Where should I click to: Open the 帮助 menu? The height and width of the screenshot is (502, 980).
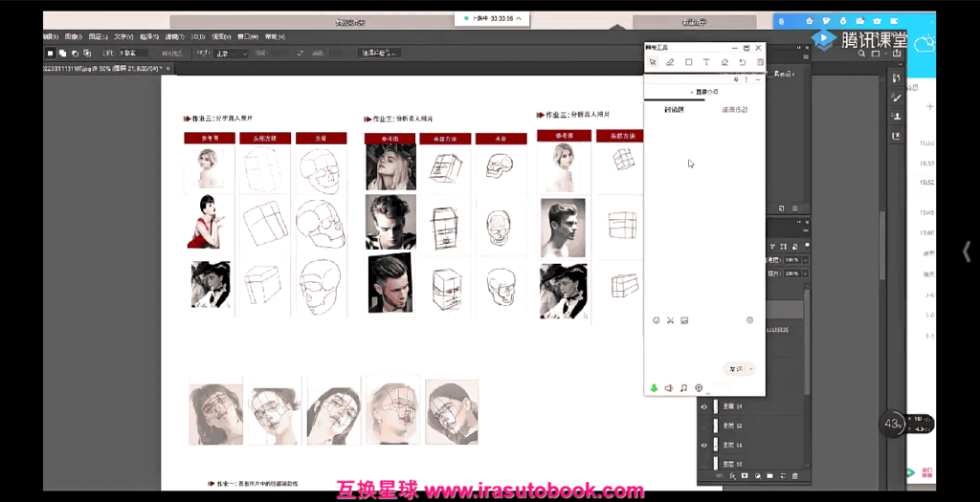pos(275,37)
